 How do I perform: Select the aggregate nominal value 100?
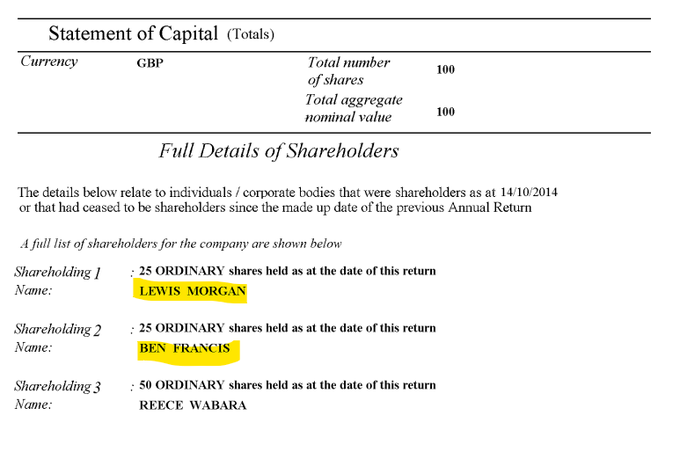(445, 112)
